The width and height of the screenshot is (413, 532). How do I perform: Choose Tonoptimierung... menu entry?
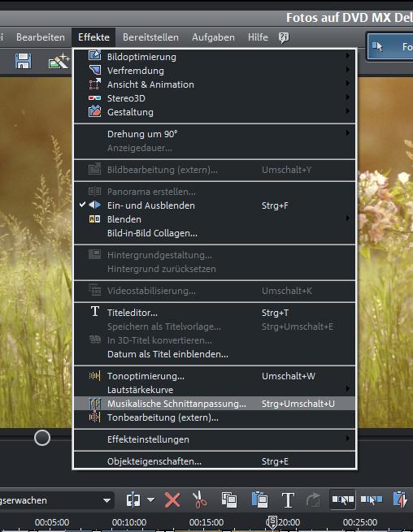215,376
